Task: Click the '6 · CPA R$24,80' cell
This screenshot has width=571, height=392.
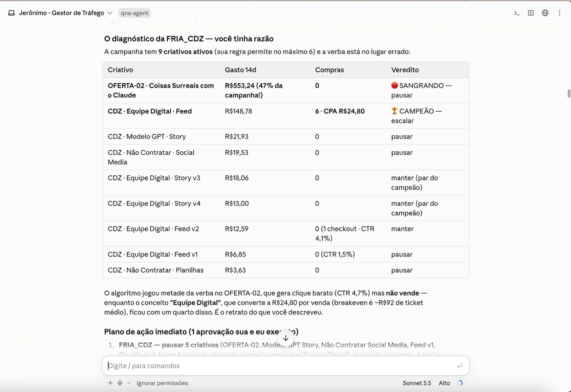Action: (x=340, y=111)
